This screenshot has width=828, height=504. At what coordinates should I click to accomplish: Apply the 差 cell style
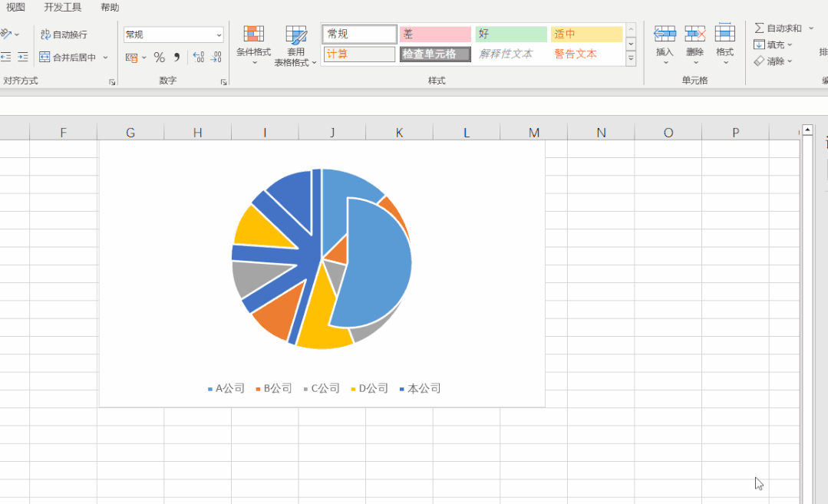435,35
